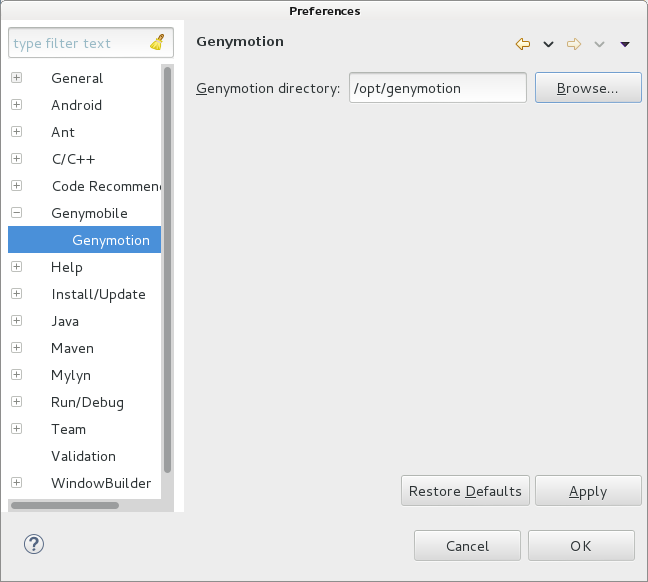This screenshot has width=648, height=582.
Task: Select Mylyn in the preferences tree
Action: pos(71,375)
